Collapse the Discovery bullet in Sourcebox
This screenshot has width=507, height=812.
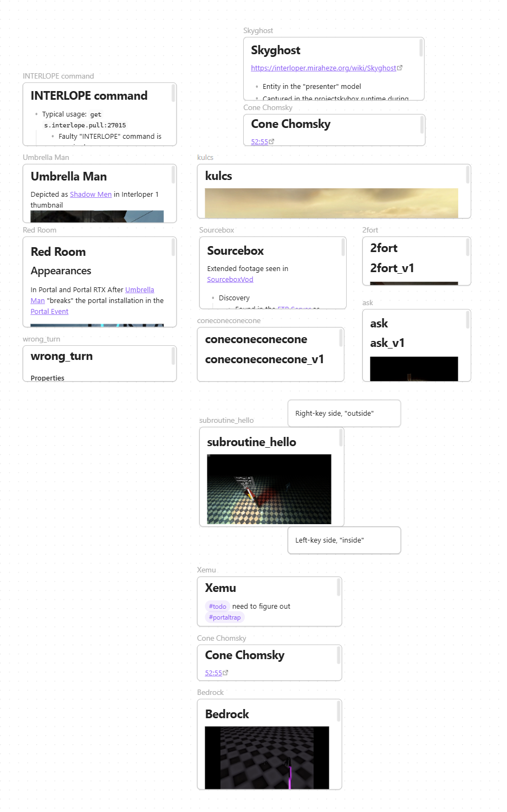pos(213,298)
